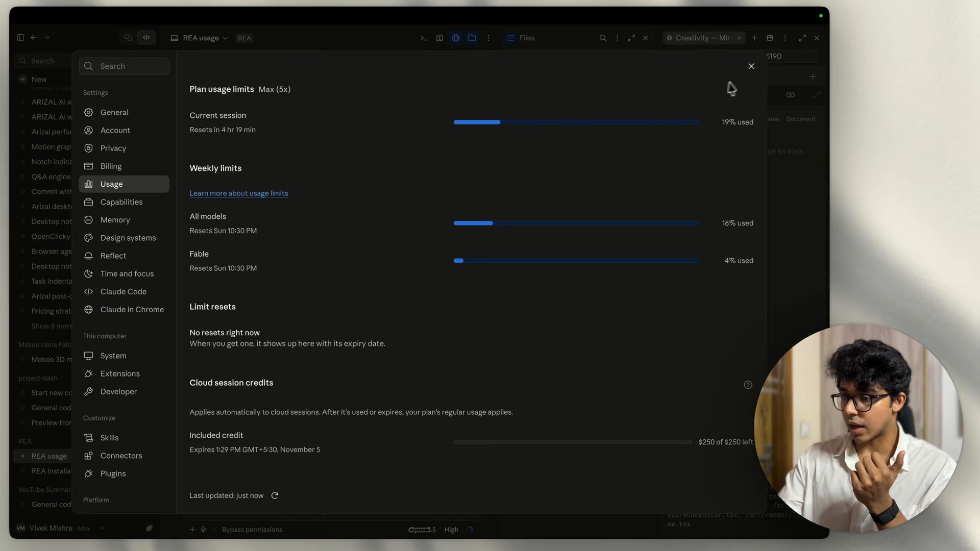Image resolution: width=980 pixels, height=551 pixels.
Task: Open Claude in Chrome settings
Action: (124, 309)
